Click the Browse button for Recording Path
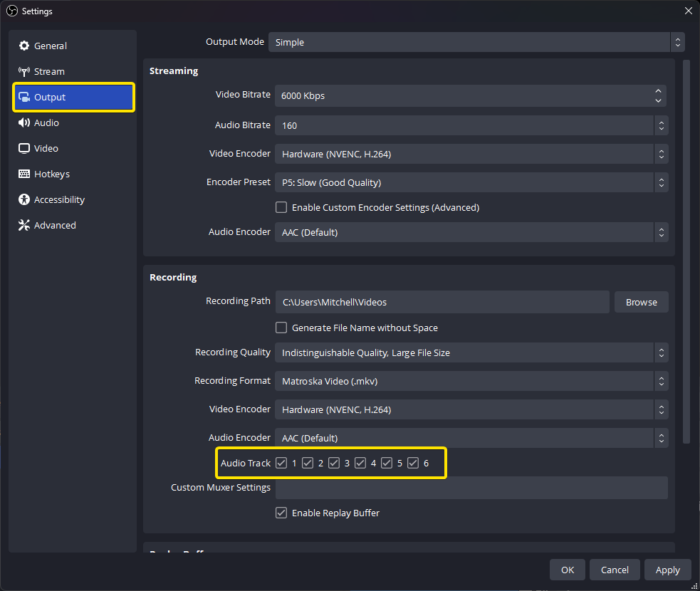 [640, 302]
